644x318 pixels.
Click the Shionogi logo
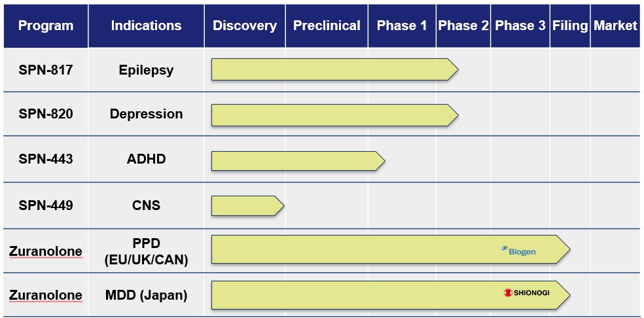[526, 292]
